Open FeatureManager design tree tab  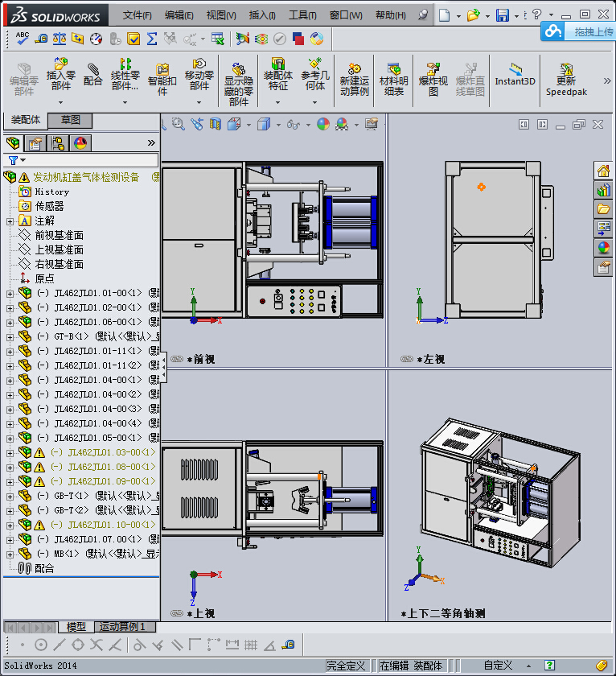point(14,142)
